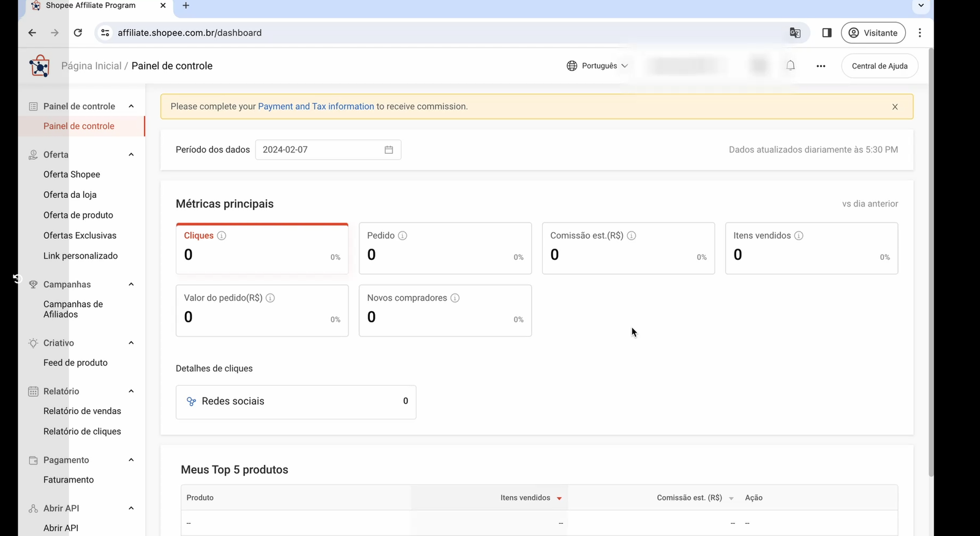
Task: Click the Shopee affiliate logo icon
Action: pos(39,66)
